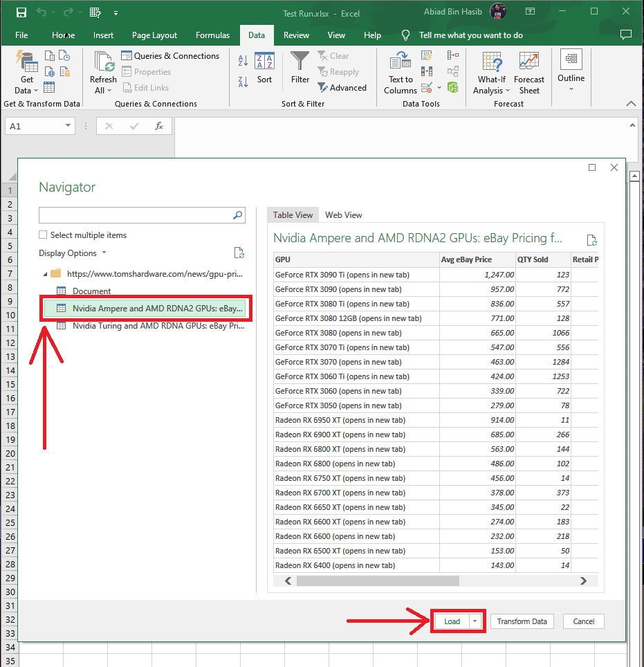Open the Customize Quick Access Toolbar arrow
The width and height of the screenshot is (644, 667).
point(116,13)
